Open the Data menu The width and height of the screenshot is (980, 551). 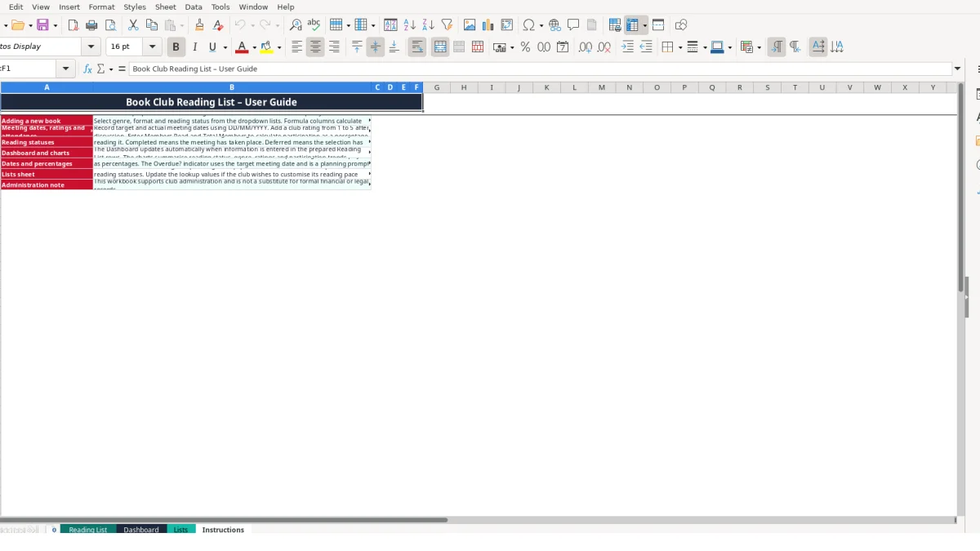point(194,7)
